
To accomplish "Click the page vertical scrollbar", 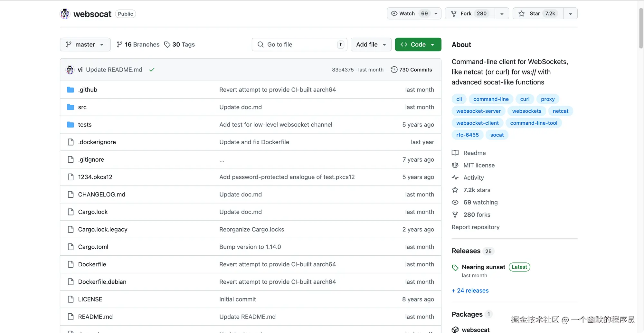I will (641, 29).
